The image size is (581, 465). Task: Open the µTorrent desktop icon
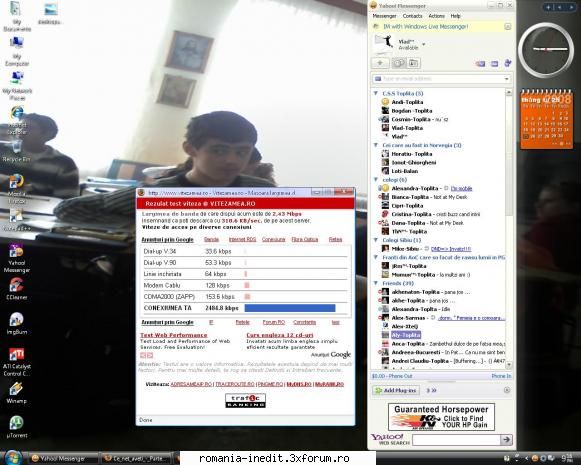pos(17,428)
